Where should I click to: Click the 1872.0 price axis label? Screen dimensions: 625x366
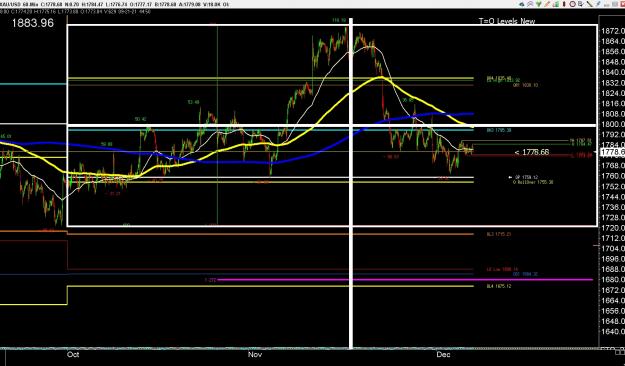pos(613,31)
